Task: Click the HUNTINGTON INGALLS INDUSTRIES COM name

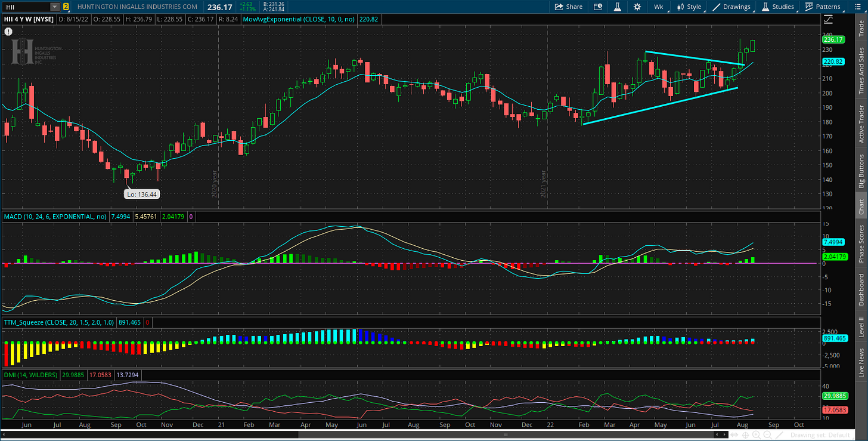Action: pos(137,7)
